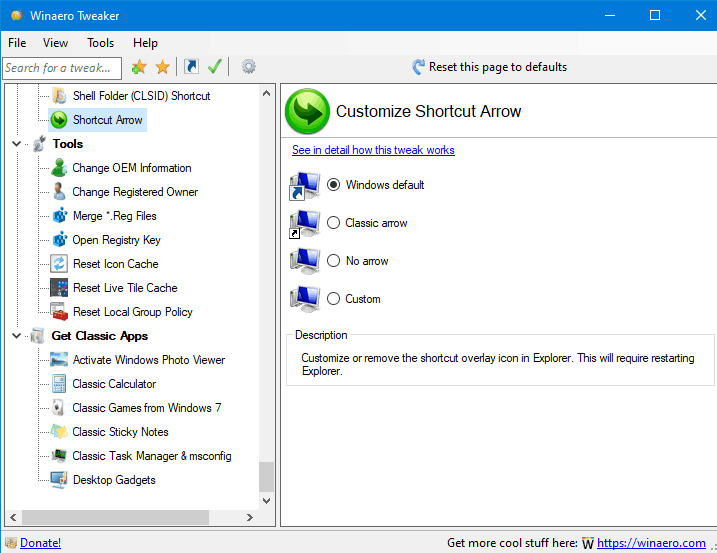Click the add bookmark star icon with plus

click(x=139, y=67)
